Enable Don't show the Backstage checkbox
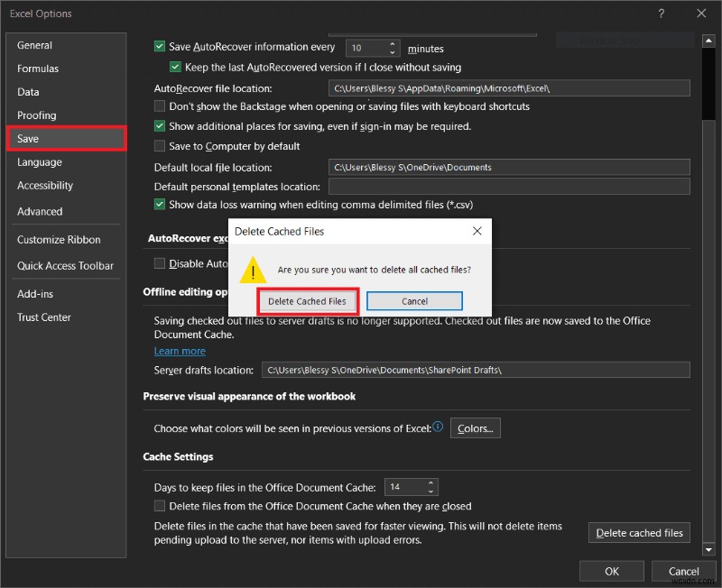This screenshot has height=588, width=722. click(x=160, y=106)
